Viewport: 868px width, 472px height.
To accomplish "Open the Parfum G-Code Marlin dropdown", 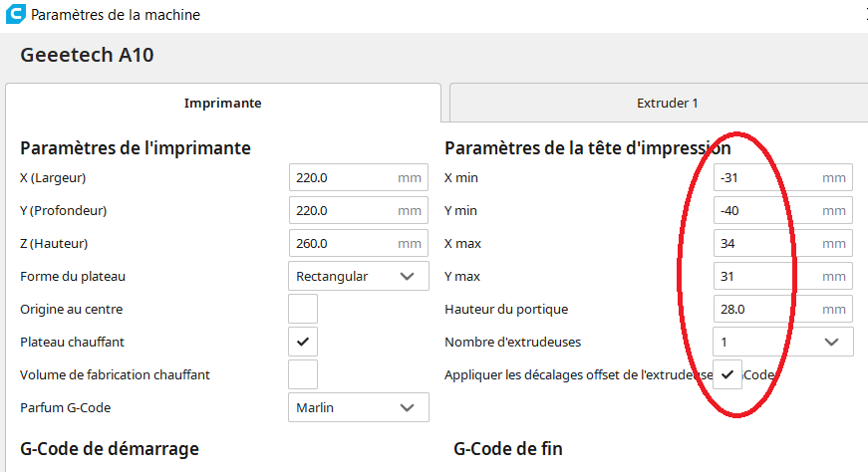I will coord(359,407).
